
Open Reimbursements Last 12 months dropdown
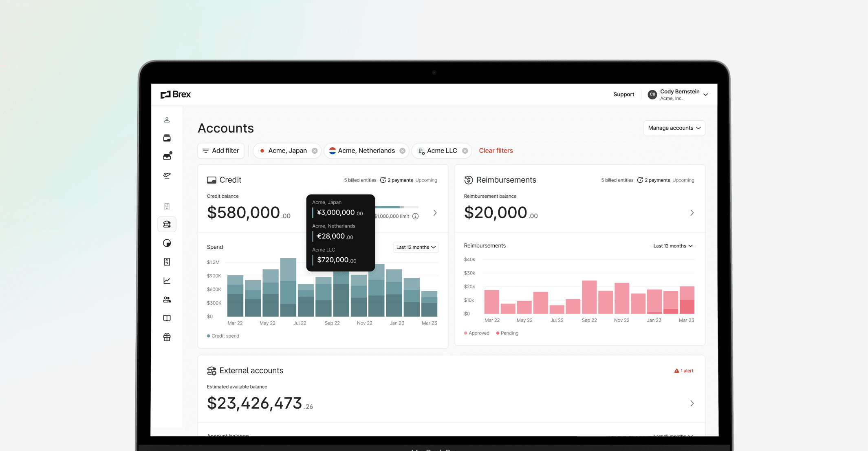pos(673,246)
